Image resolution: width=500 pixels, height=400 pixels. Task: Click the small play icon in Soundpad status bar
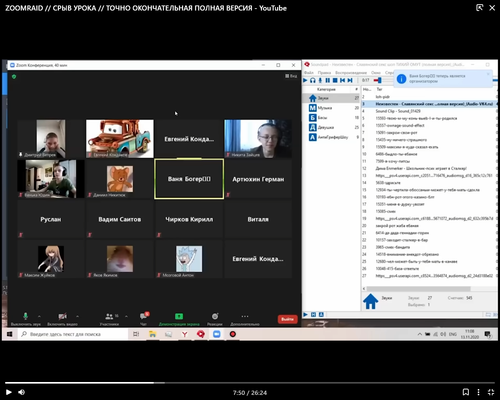[x=305, y=314]
